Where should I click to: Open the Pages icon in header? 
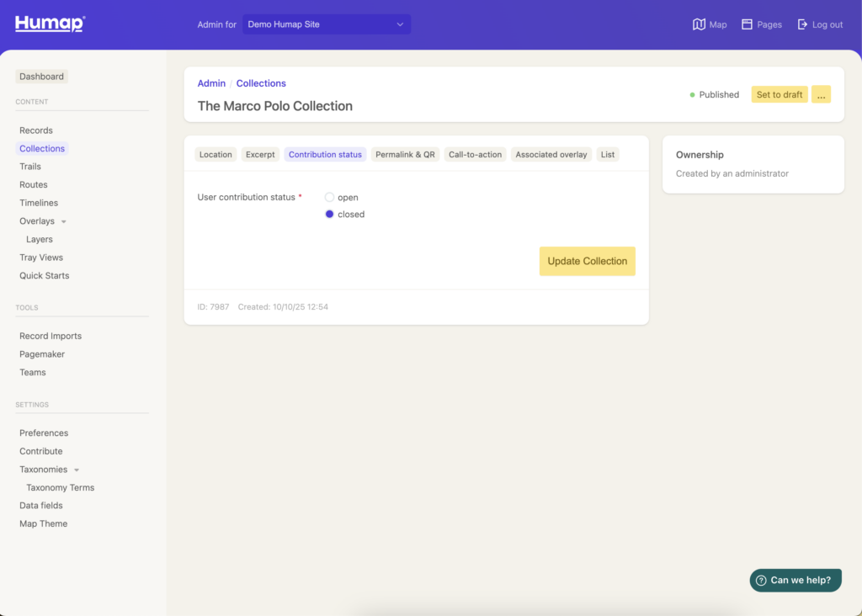[x=747, y=24]
